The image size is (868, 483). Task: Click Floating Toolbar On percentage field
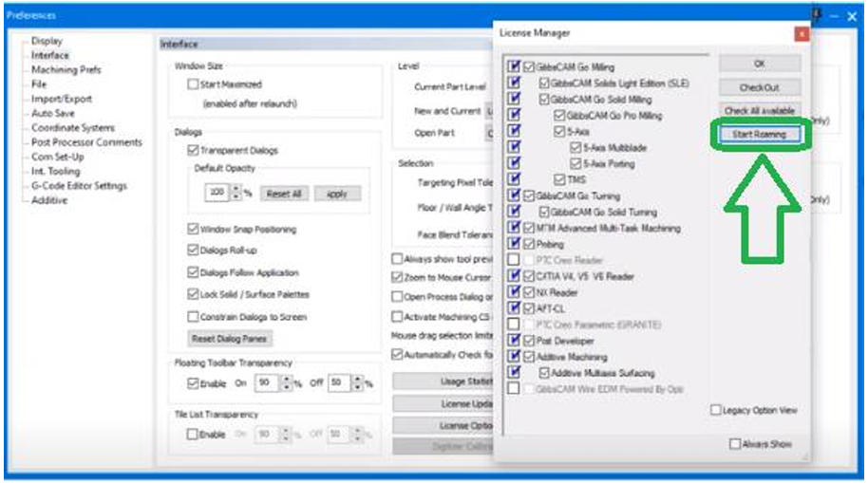click(267, 382)
